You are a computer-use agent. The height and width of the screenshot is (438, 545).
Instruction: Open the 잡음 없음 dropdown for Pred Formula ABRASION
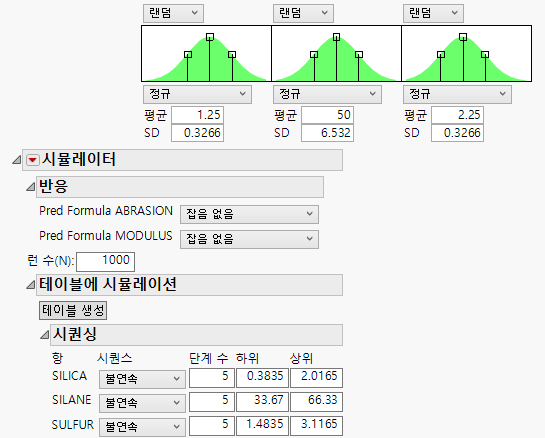pos(249,214)
